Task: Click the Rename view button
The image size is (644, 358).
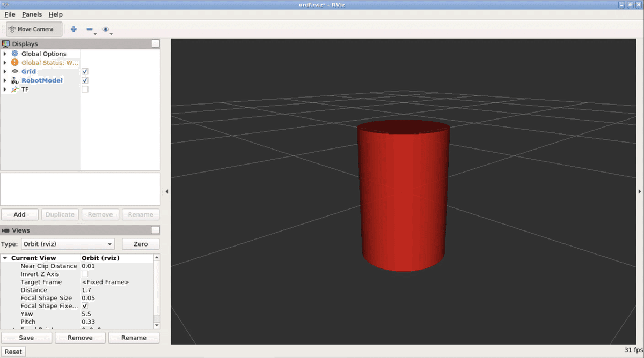Action: tap(134, 338)
